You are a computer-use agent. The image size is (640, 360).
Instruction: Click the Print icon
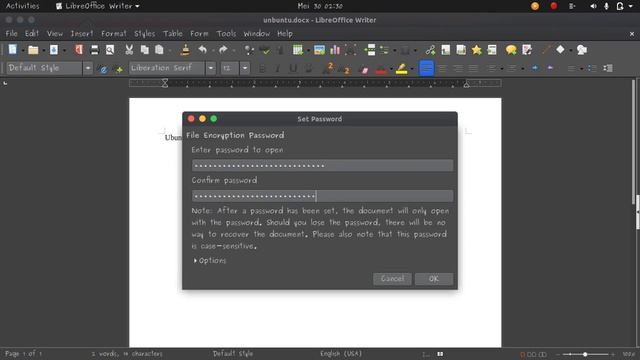(x=94, y=50)
